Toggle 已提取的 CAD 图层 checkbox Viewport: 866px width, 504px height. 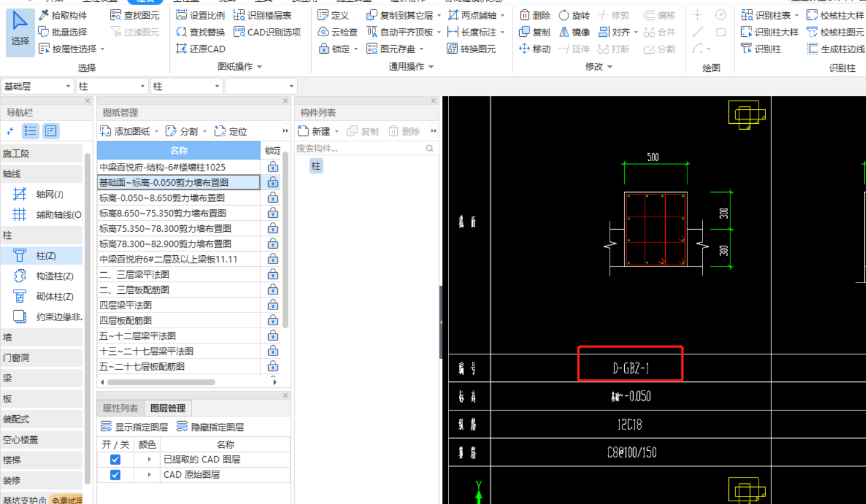(115, 460)
